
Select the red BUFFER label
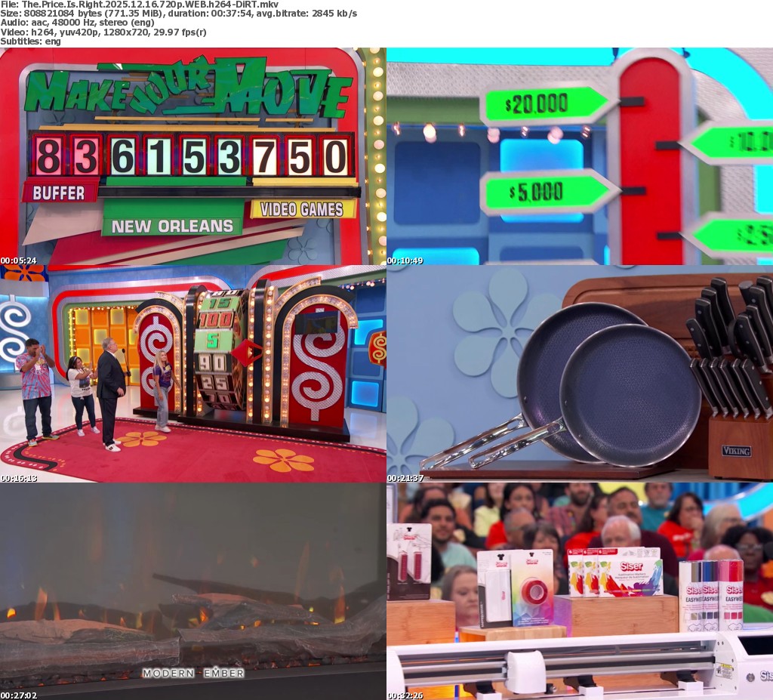point(59,193)
